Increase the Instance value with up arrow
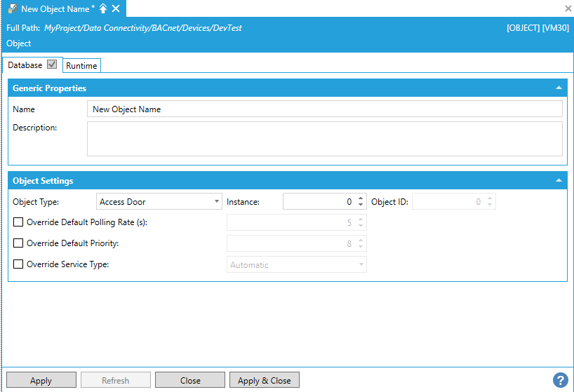 361,198
